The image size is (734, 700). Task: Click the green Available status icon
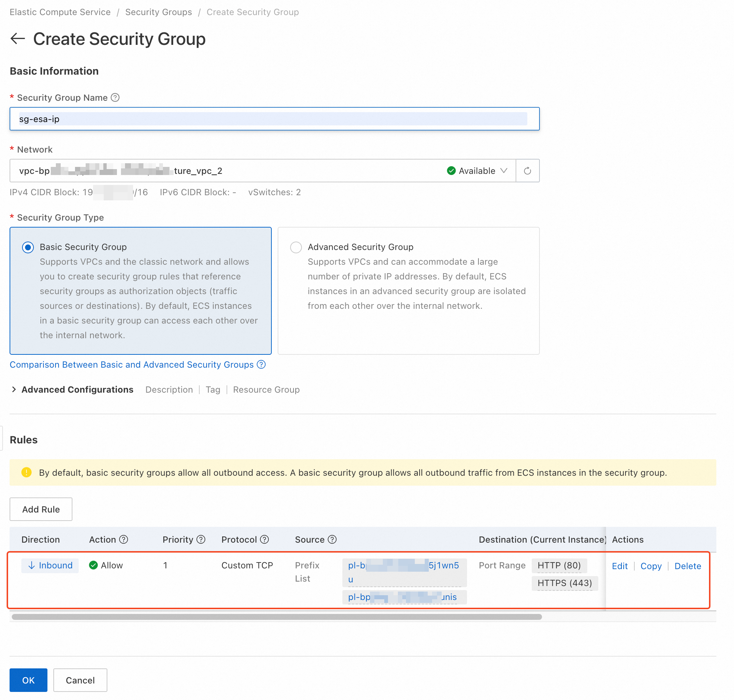pos(451,171)
